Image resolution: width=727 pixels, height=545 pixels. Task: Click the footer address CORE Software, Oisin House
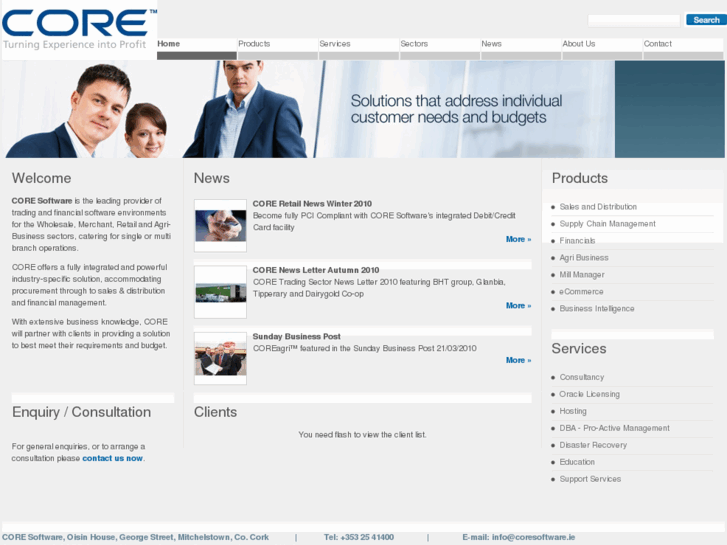(x=135, y=537)
